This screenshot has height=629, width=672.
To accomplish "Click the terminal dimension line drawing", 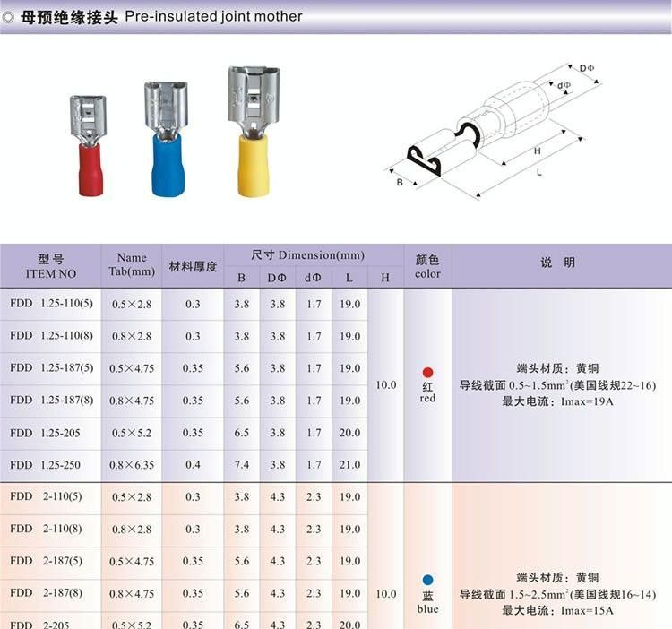I will click(493, 131).
